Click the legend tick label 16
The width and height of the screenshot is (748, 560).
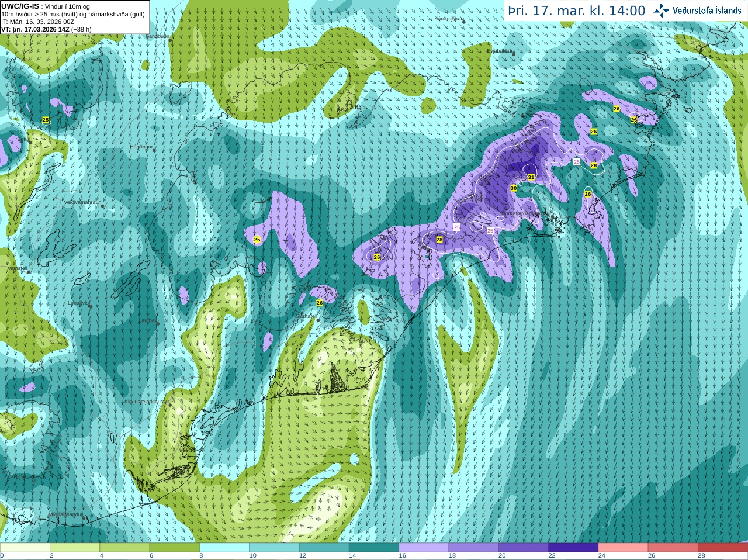coord(402,556)
